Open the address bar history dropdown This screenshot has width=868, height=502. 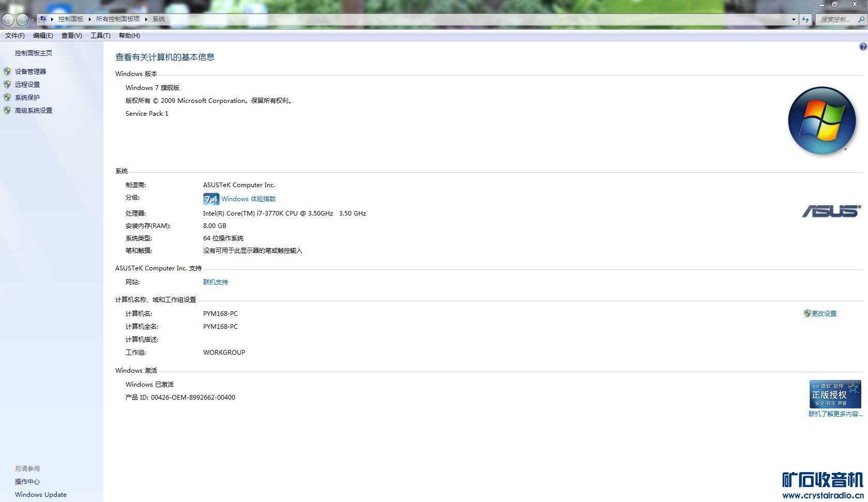pos(794,20)
